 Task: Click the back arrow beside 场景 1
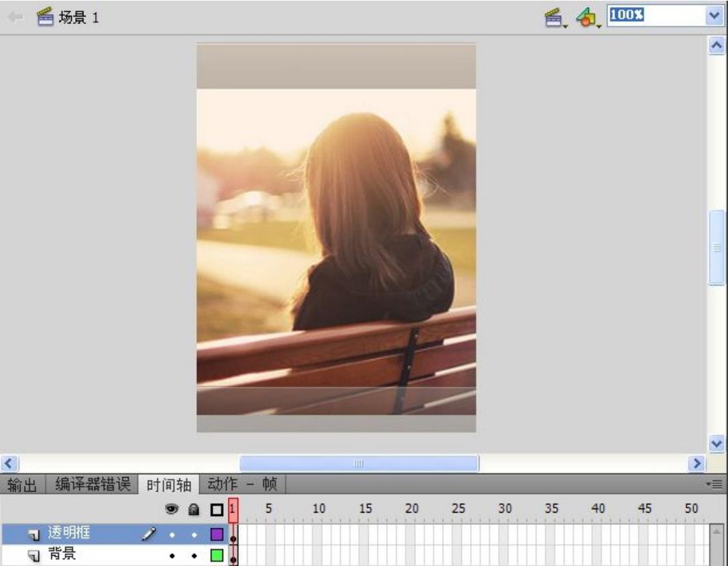[14, 16]
